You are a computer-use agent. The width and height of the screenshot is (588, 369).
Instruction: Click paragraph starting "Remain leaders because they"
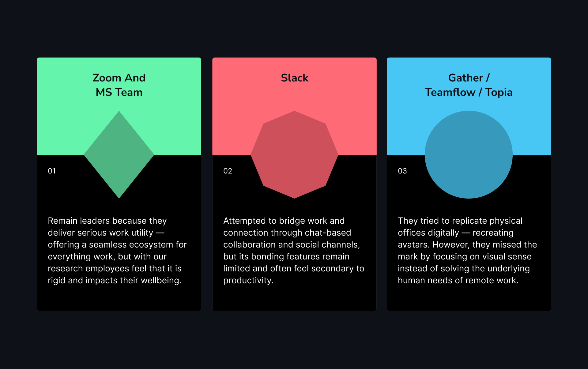click(117, 250)
